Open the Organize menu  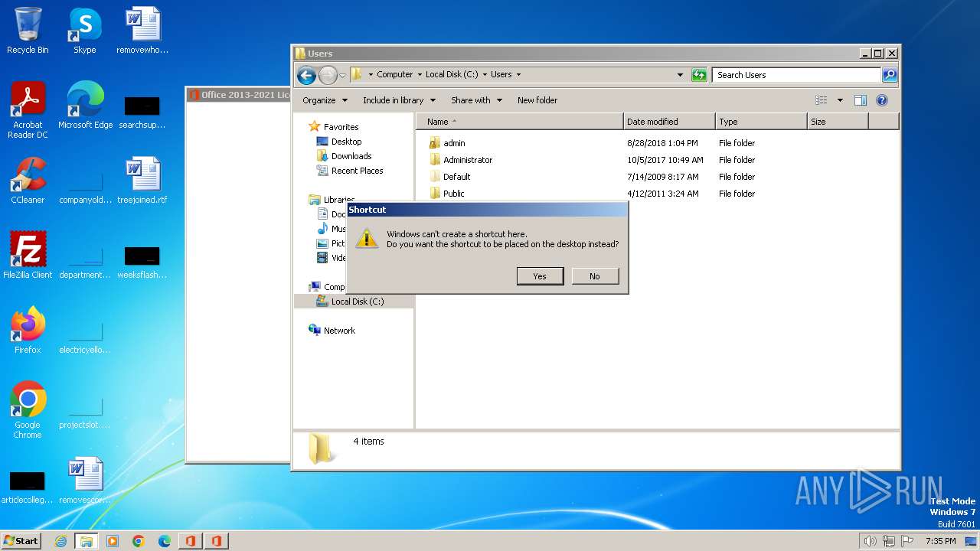(x=325, y=100)
